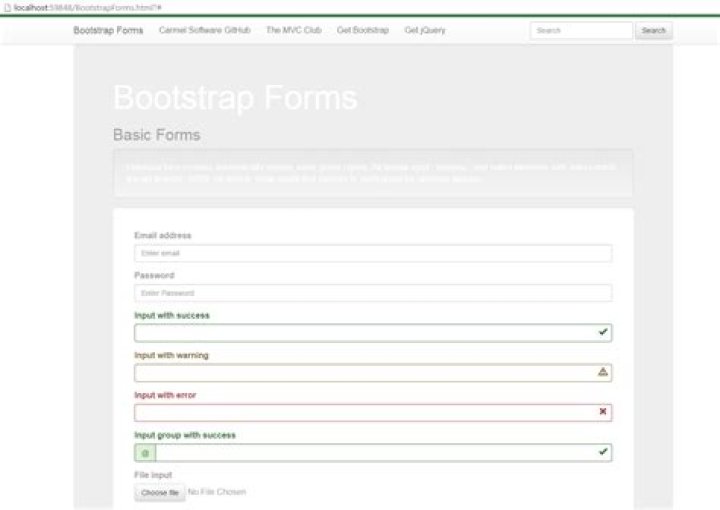Click the Email address input field

pos(372,254)
